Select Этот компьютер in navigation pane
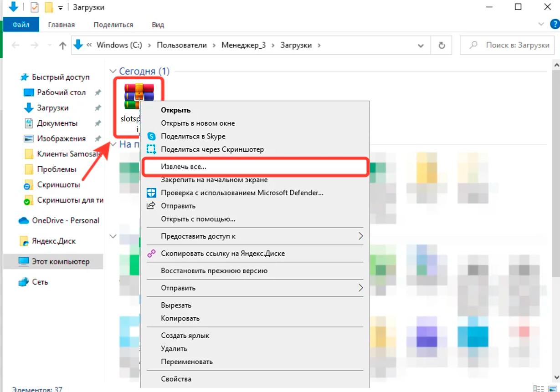560x392 pixels. 60,262
